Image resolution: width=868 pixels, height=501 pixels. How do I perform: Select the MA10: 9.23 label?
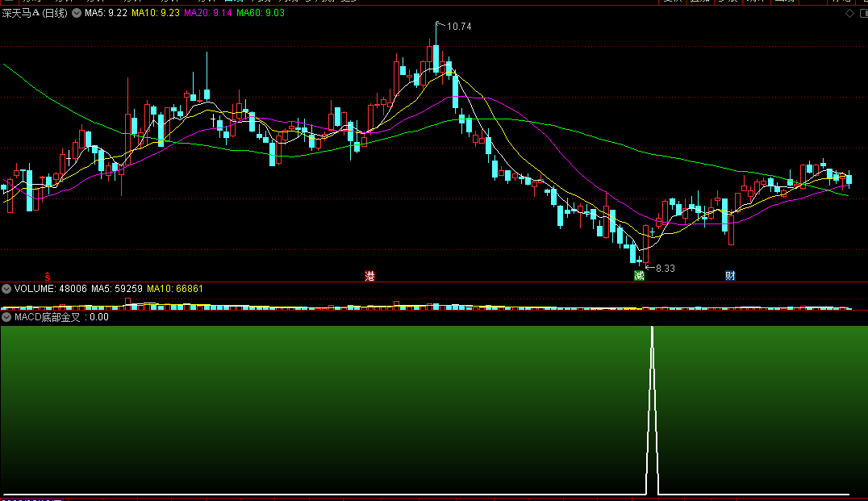(x=156, y=13)
